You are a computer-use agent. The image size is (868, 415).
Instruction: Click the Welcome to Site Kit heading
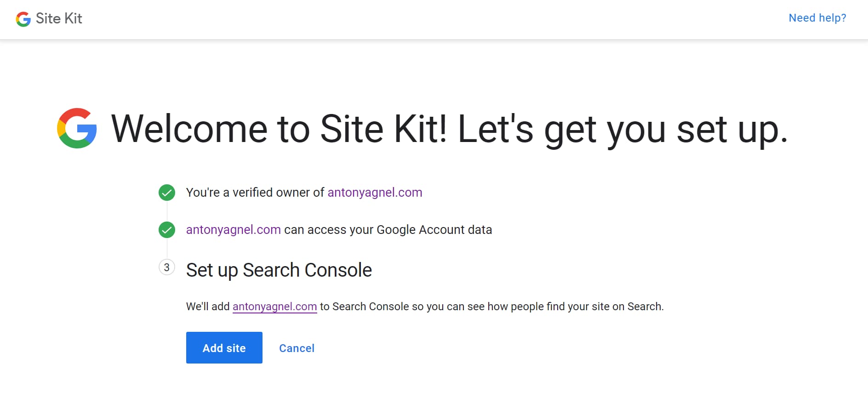point(448,129)
